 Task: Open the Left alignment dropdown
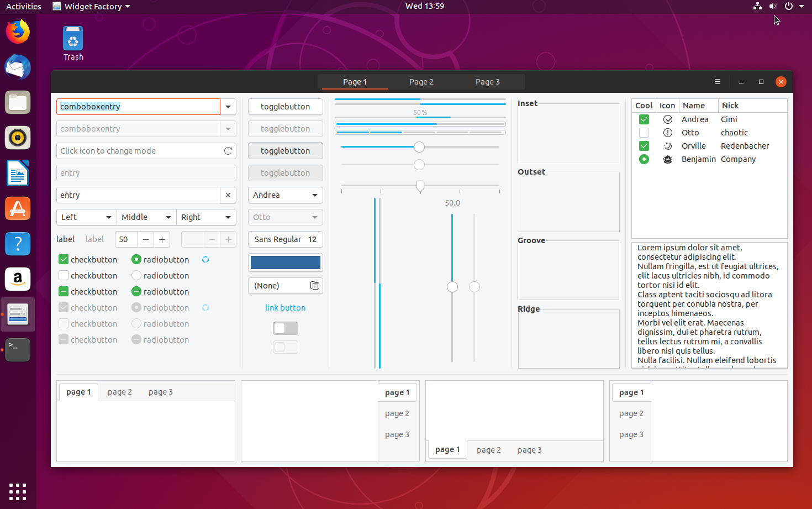86,217
